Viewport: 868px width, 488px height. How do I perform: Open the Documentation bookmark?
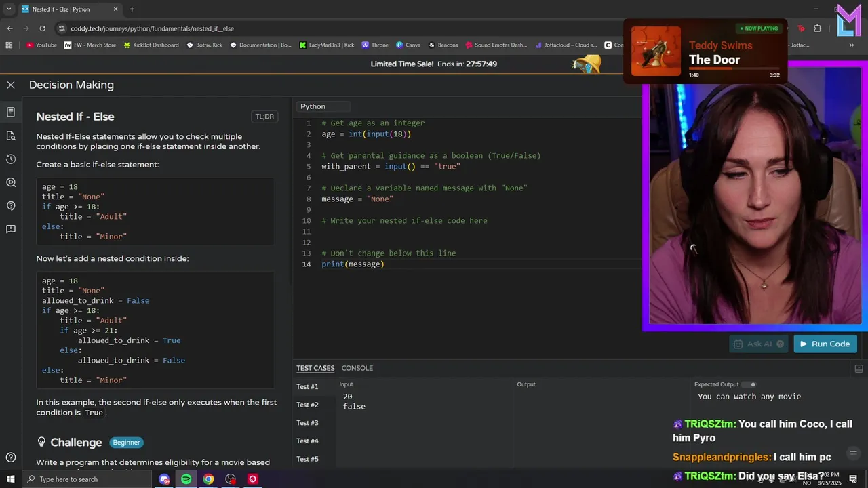click(260, 45)
